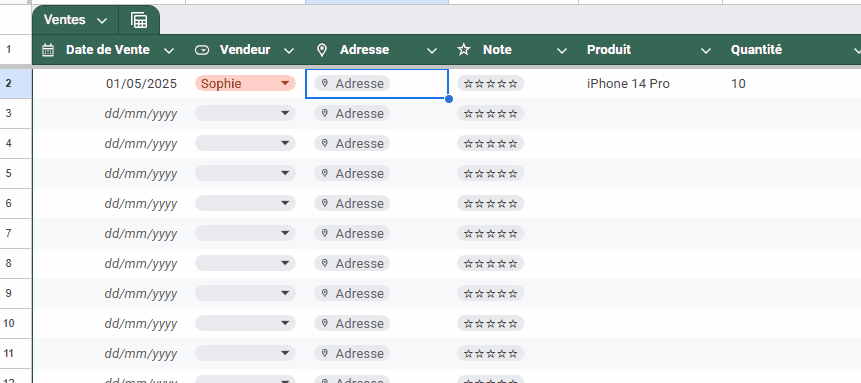Click the star rating chip in row 8

click(x=491, y=264)
